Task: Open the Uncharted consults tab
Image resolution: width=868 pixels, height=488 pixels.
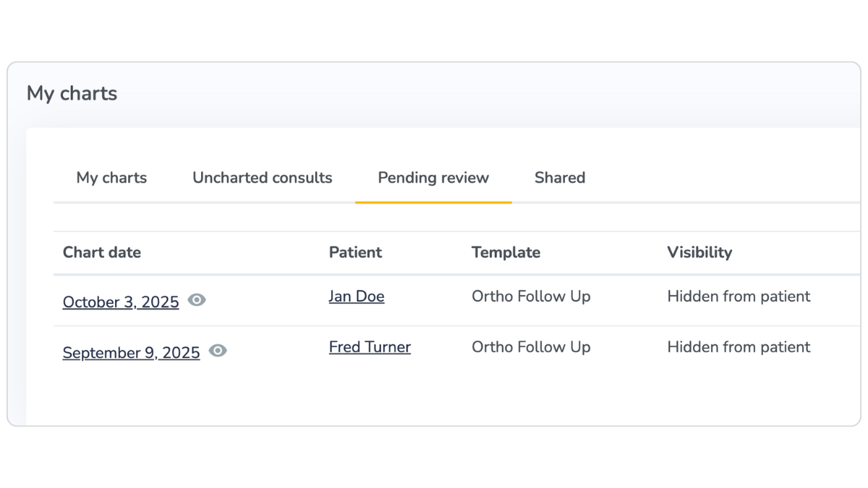Action: coord(262,178)
